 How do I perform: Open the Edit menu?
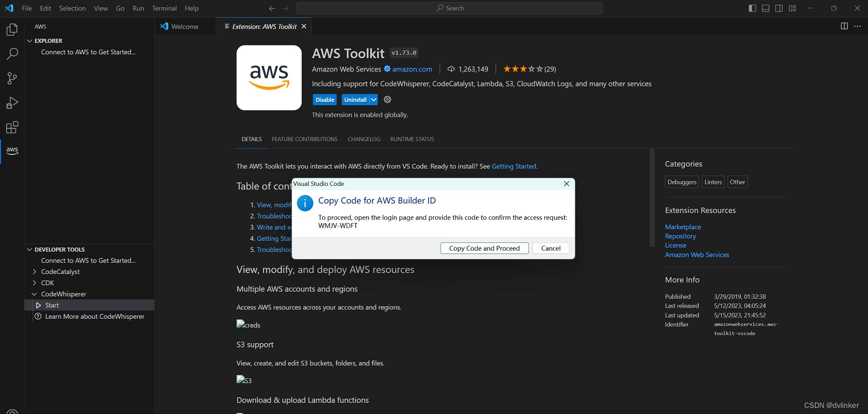pyautogui.click(x=45, y=8)
